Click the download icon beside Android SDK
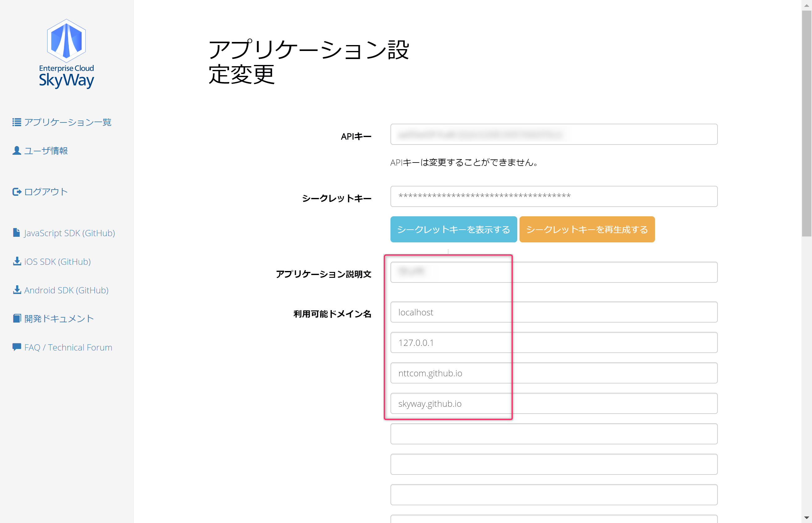This screenshot has height=523, width=812. point(17,290)
